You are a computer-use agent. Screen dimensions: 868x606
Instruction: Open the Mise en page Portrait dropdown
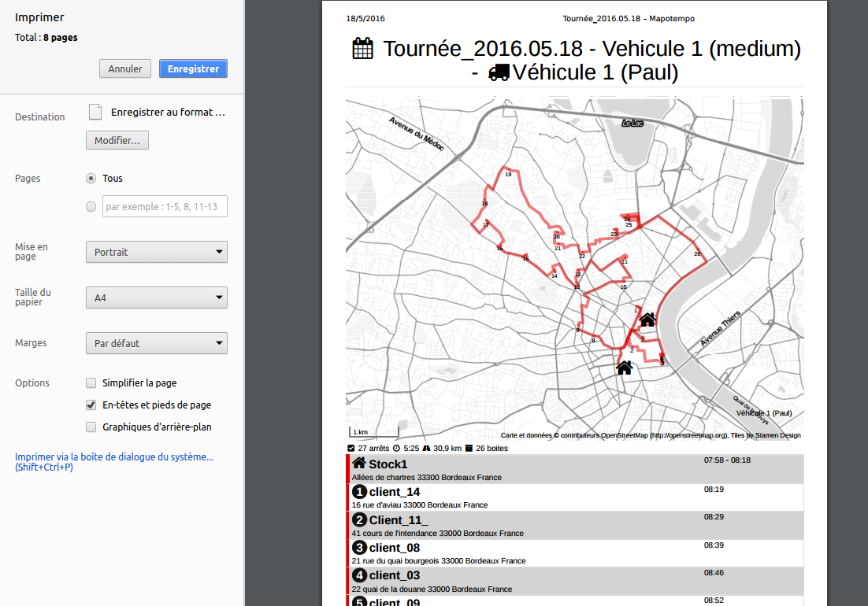[x=157, y=252]
